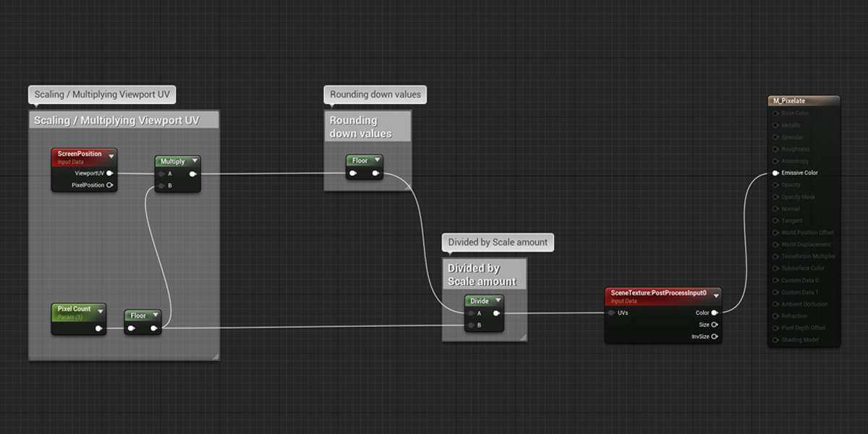This screenshot has width=868, height=434.
Task: Click the Pixel Count output pin
Action: pyautogui.click(x=100, y=328)
